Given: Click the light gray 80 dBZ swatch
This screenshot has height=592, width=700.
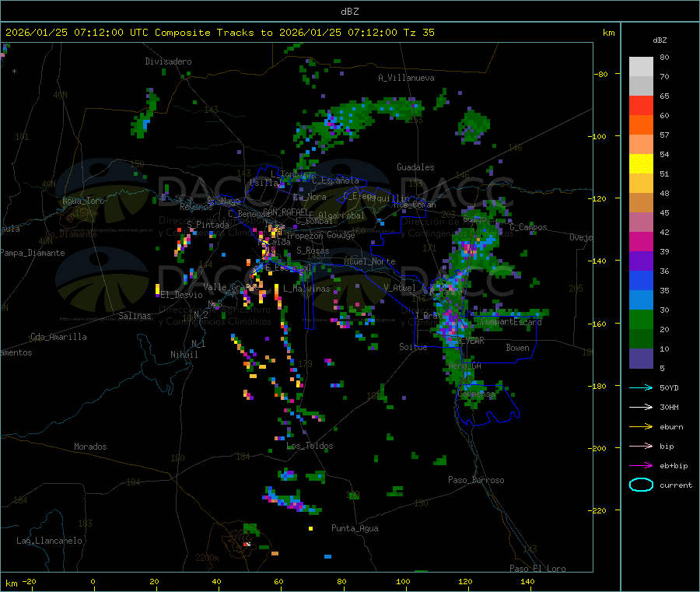Looking at the screenshot, I should 641,67.
